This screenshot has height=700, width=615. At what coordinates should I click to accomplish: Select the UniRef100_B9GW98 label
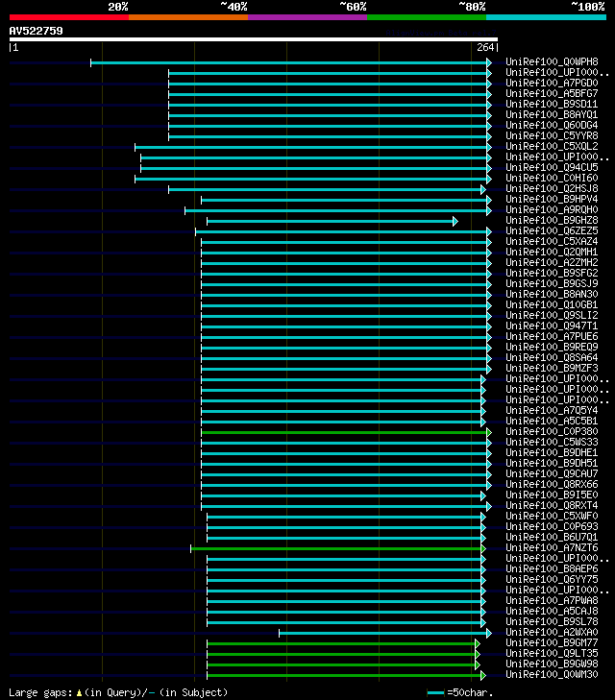click(x=552, y=664)
